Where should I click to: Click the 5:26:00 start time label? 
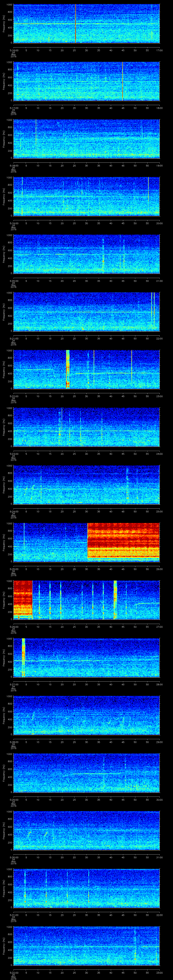click(14, 627)
